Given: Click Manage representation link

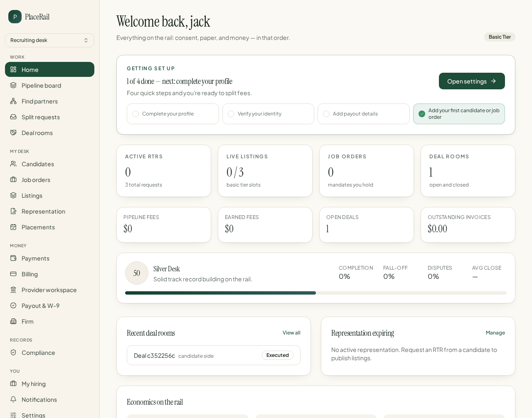Looking at the screenshot, I should click(x=495, y=333).
